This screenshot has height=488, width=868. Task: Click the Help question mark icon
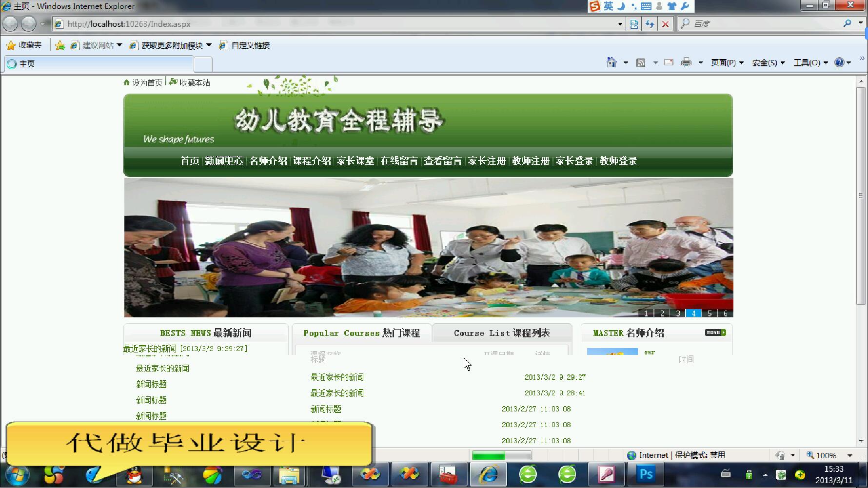coord(839,62)
